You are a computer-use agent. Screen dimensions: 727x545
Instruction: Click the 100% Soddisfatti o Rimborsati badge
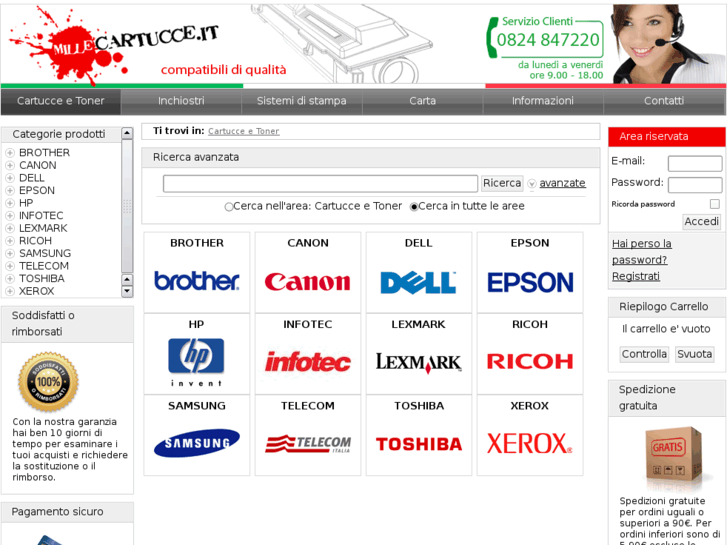[x=48, y=382]
